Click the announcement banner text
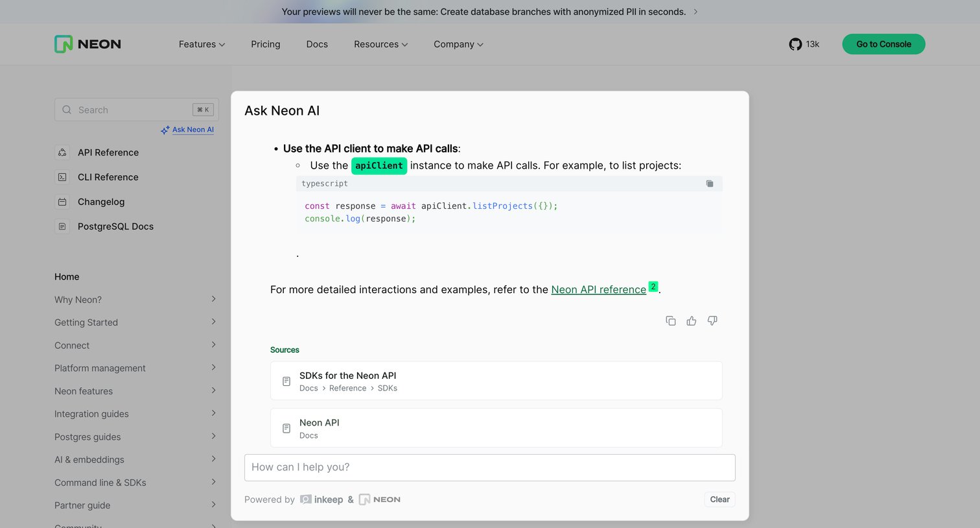980x528 pixels. (484, 12)
